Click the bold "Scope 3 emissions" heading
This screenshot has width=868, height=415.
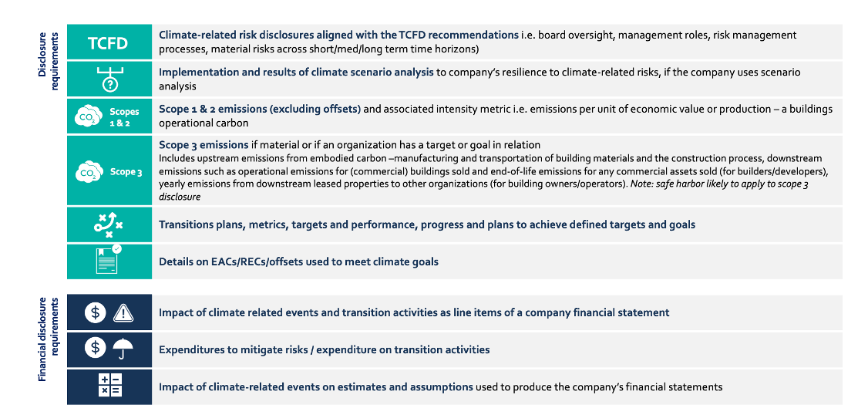point(204,145)
